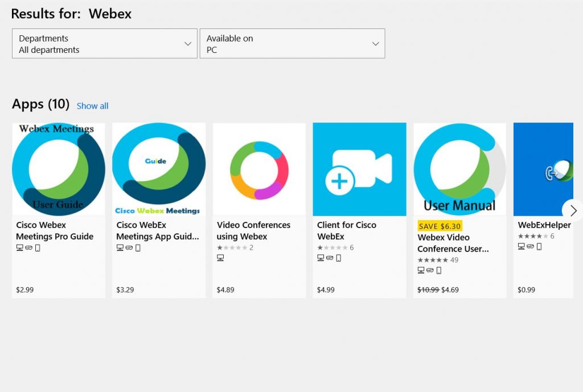
Task: Click device icons under Cisco Webex Pro Guide
Action: (28, 247)
